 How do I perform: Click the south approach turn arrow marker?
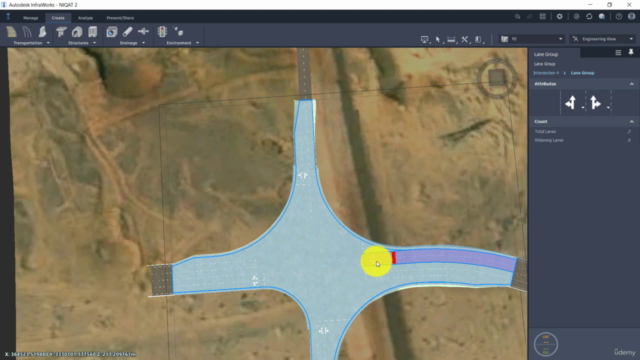324,330
